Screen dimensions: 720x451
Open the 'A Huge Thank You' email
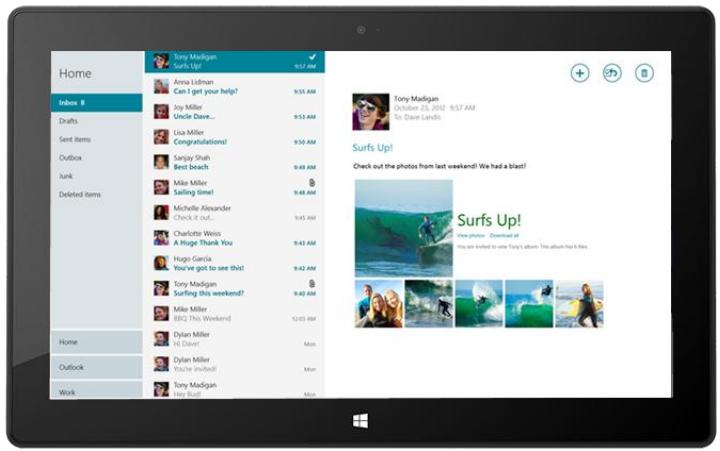[235, 238]
